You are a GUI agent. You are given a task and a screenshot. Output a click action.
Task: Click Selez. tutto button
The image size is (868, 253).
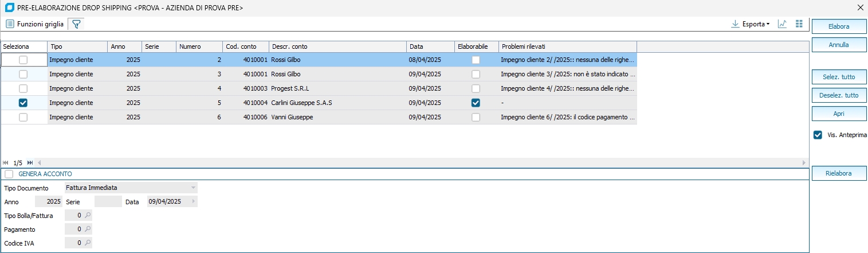click(839, 77)
